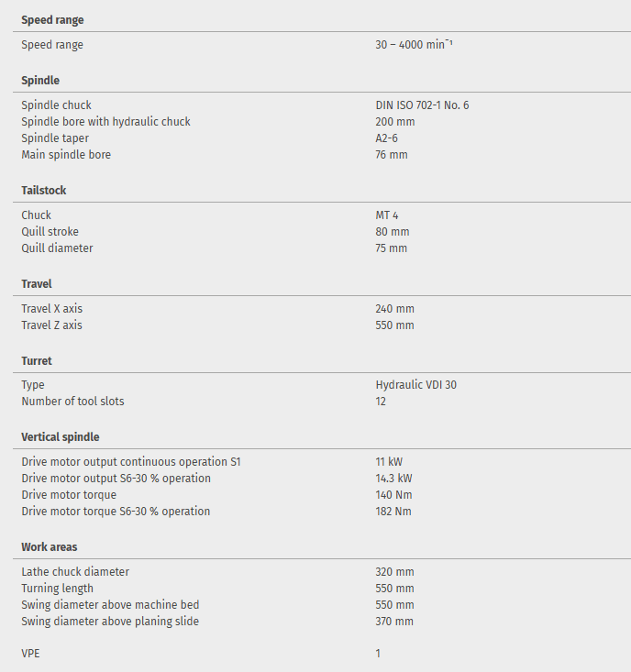
Task: Select the Hydraulic VDI 30 type value
Action: [415, 385]
